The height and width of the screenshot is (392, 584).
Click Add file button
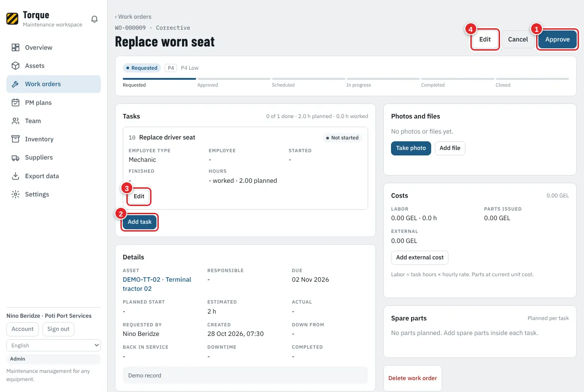point(450,148)
